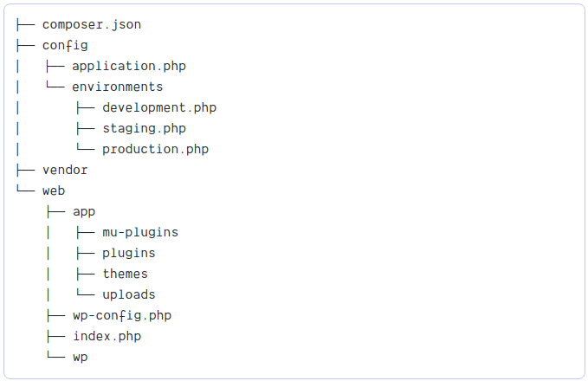588x381 pixels.
Task: Select the vendor folder entry
Action: click(65, 171)
